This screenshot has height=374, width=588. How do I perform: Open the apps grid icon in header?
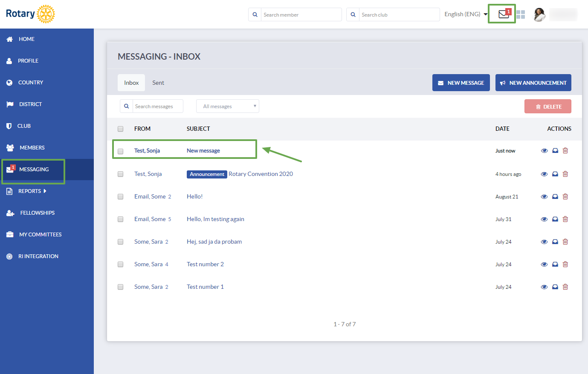(521, 14)
